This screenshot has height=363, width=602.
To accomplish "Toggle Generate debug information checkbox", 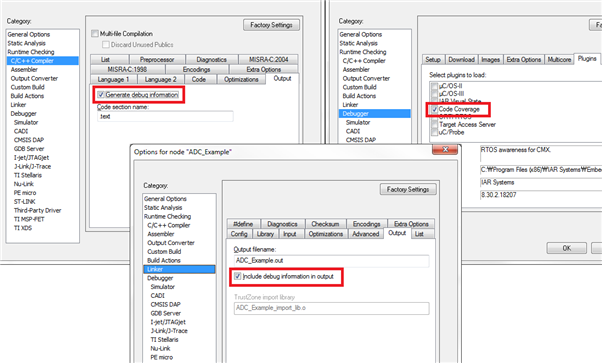I will pyautogui.click(x=101, y=94).
